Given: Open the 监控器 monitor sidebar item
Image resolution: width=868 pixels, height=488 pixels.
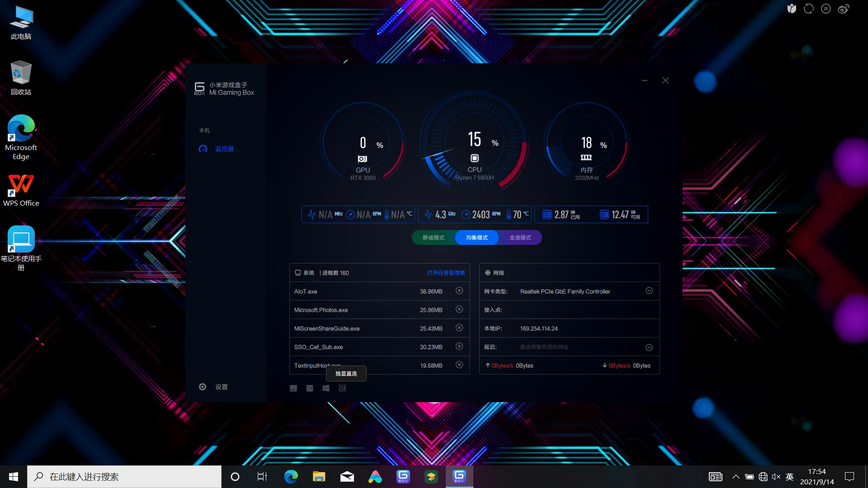Looking at the screenshot, I should (x=217, y=149).
